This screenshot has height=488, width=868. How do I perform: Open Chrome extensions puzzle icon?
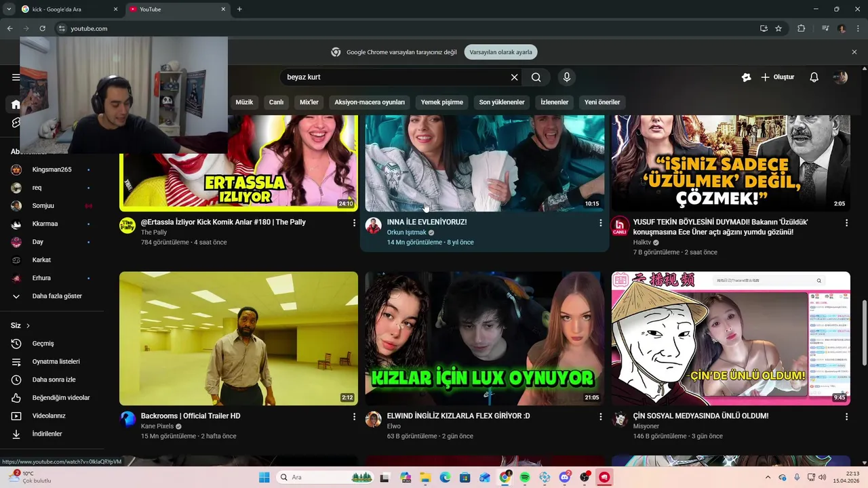(802, 28)
